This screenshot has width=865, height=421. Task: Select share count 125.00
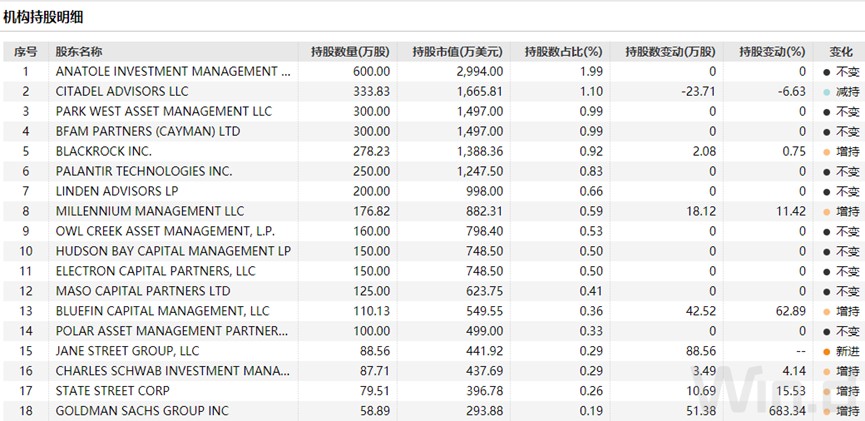pyautogui.click(x=371, y=291)
